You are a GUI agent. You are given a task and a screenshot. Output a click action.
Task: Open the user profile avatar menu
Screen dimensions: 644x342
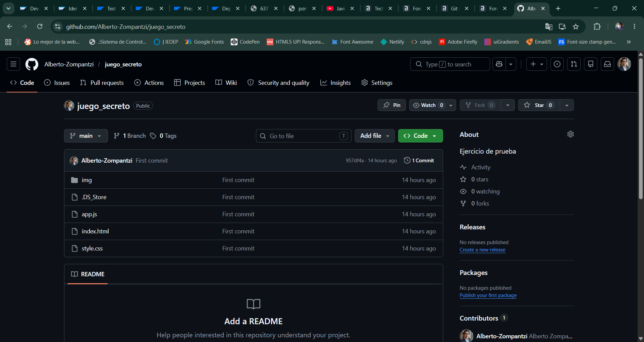(624, 64)
